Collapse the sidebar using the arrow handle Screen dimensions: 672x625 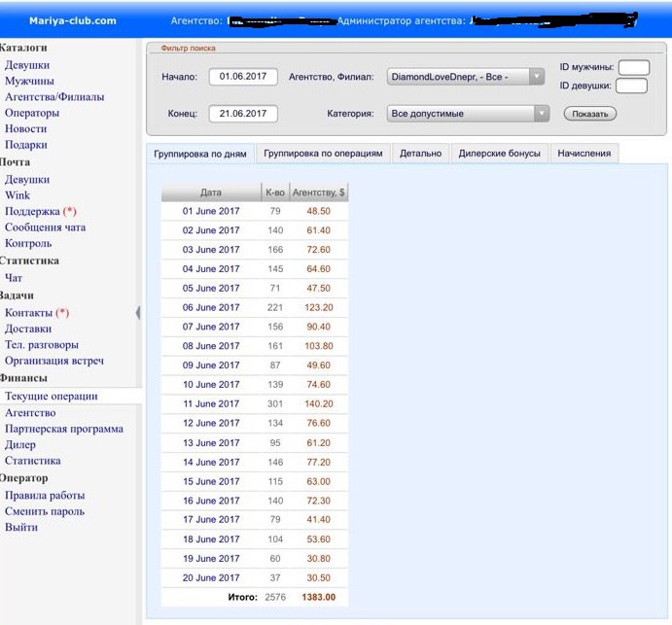click(x=137, y=312)
